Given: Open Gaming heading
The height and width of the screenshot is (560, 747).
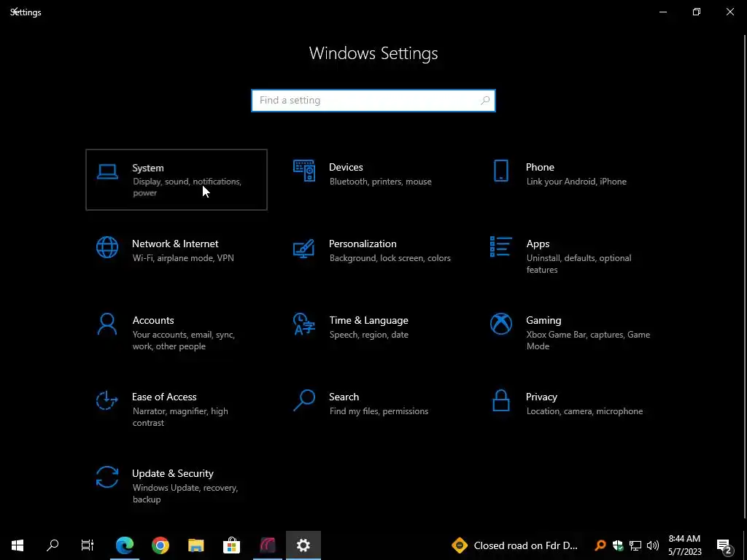Looking at the screenshot, I should point(543,321).
